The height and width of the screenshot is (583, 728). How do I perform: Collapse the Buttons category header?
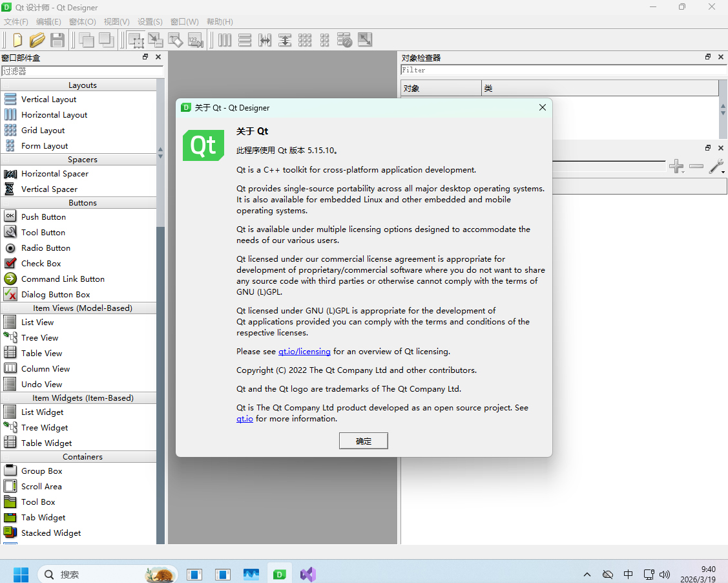[78, 202]
